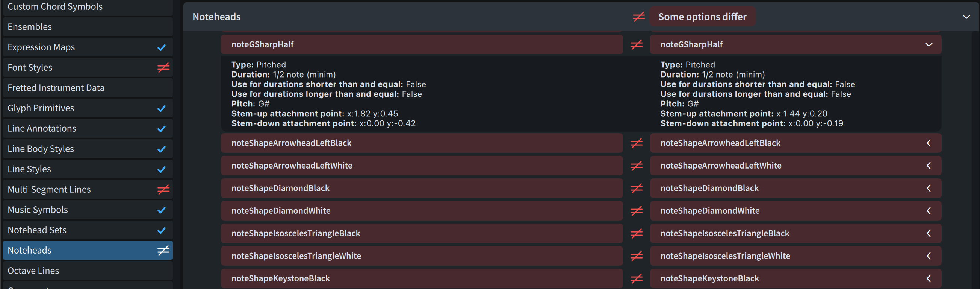Click the differ icon for noteShapeIsoscelesTriangleWhite
The width and height of the screenshot is (980, 289).
(636, 256)
